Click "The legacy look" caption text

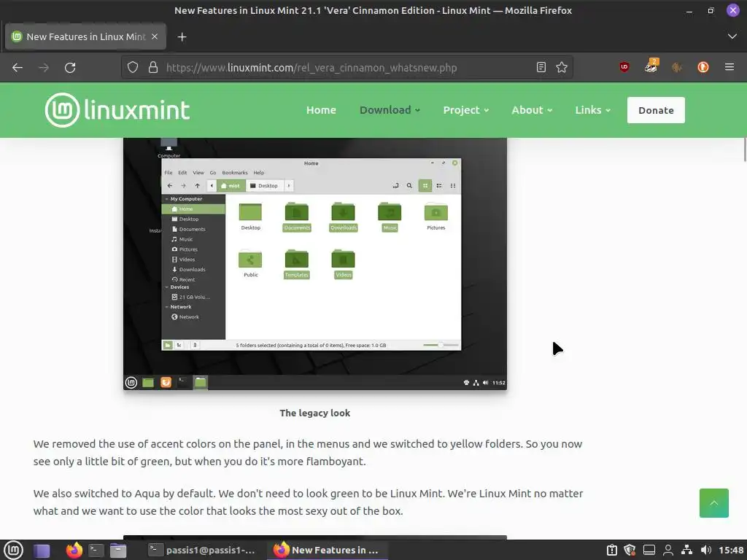pyautogui.click(x=315, y=413)
